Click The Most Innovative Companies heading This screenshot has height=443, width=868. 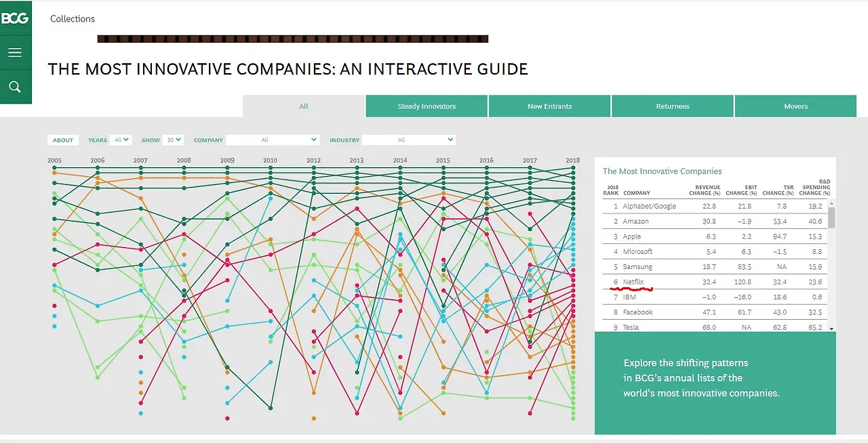pos(662,171)
